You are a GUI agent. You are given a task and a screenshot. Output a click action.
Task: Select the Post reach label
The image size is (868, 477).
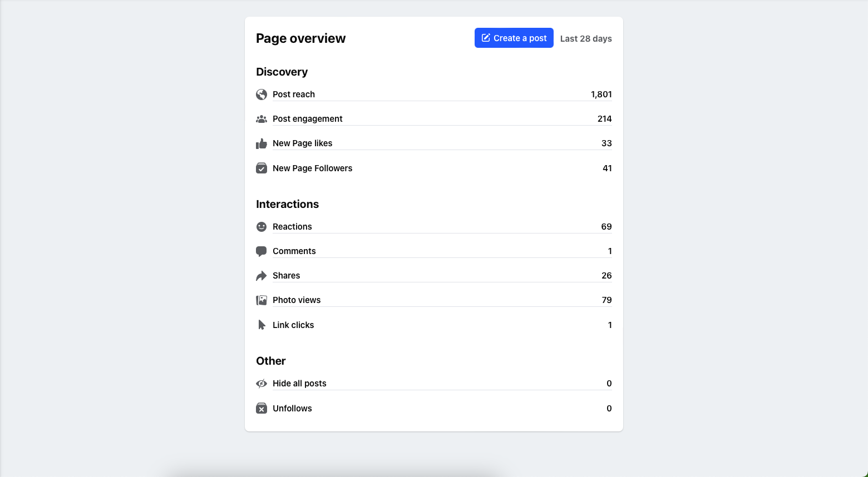click(x=294, y=95)
